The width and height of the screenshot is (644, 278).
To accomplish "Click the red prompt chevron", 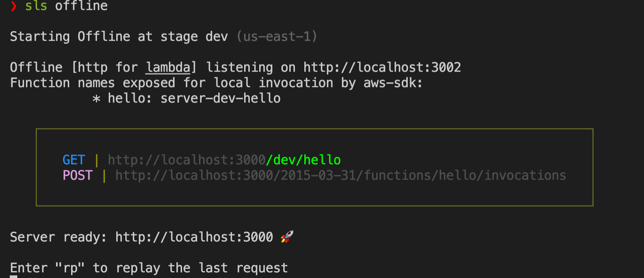I will (x=14, y=6).
